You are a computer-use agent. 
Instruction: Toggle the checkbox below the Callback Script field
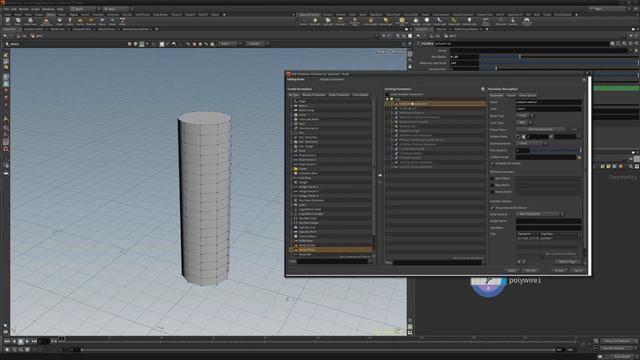click(492, 163)
